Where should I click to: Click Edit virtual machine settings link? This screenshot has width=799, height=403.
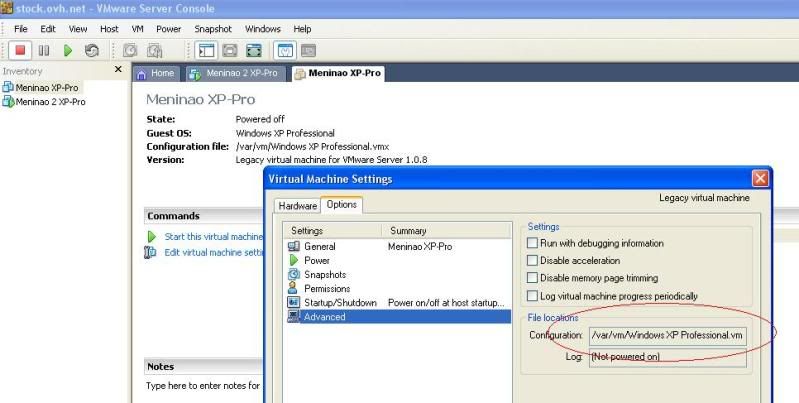(x=213, y=252)
